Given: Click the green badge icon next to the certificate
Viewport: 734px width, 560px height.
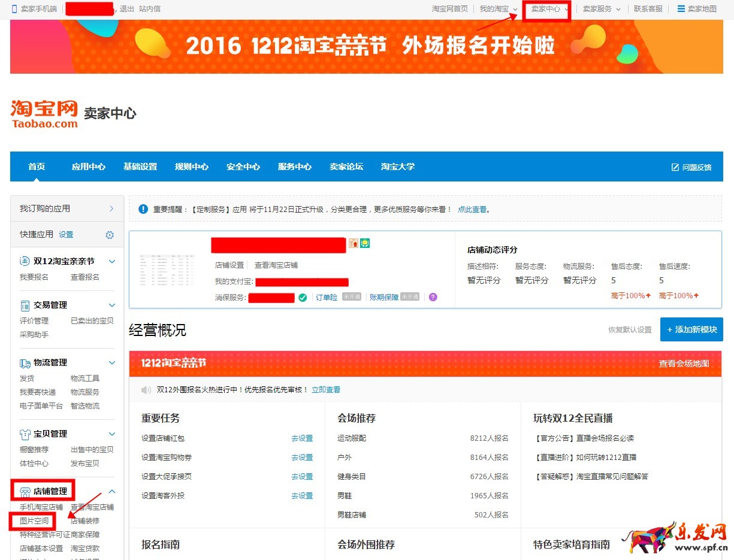Looking at the screenshot, I should [x=364, y=243].
